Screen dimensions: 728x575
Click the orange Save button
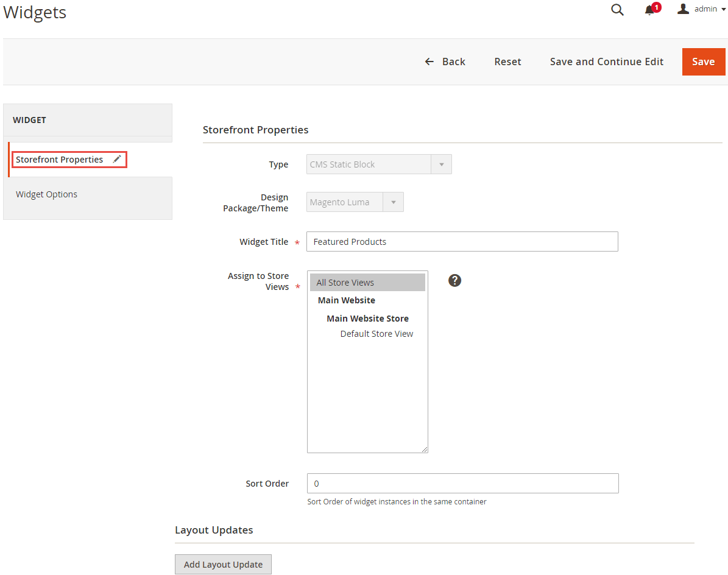(x=703, y=62)
